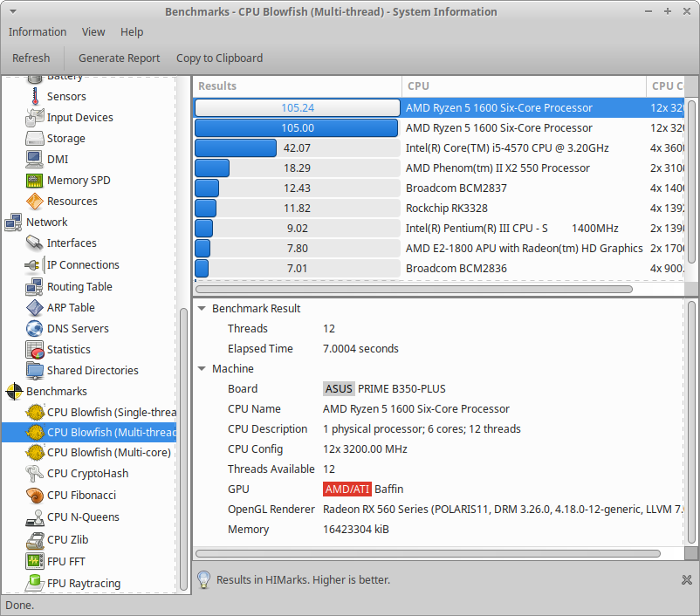Open the DNS Servers globe icon

[x=34, y=329]
